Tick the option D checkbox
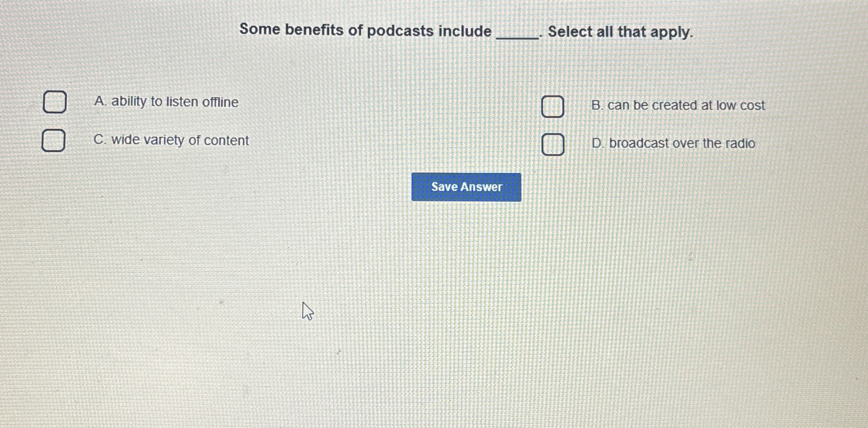The width and height of the screenshot is (868, 428). pos(553,144)
